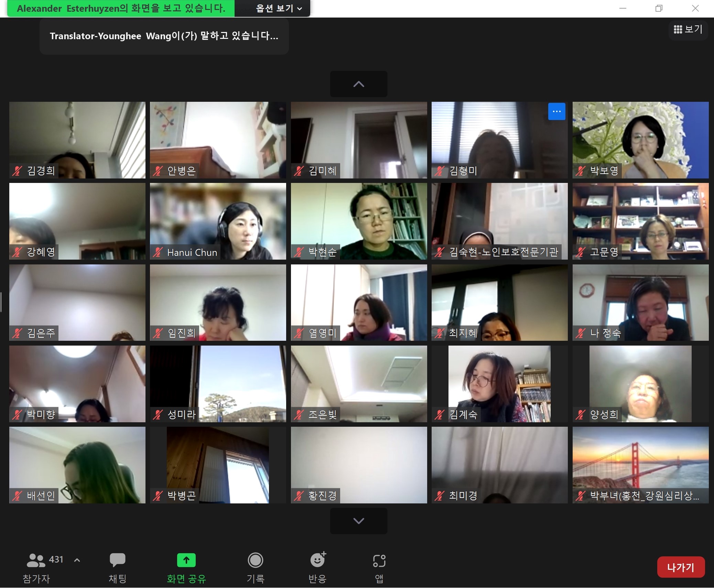Click muted mic icon of 김형미
Screen dimensions: 714x588
click(x=440, y=171)
